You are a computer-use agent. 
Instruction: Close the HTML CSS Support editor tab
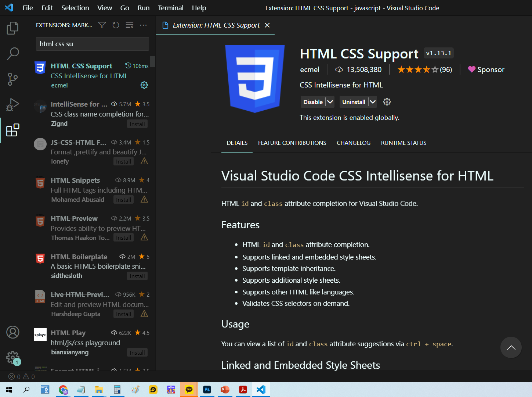[267, 25]
